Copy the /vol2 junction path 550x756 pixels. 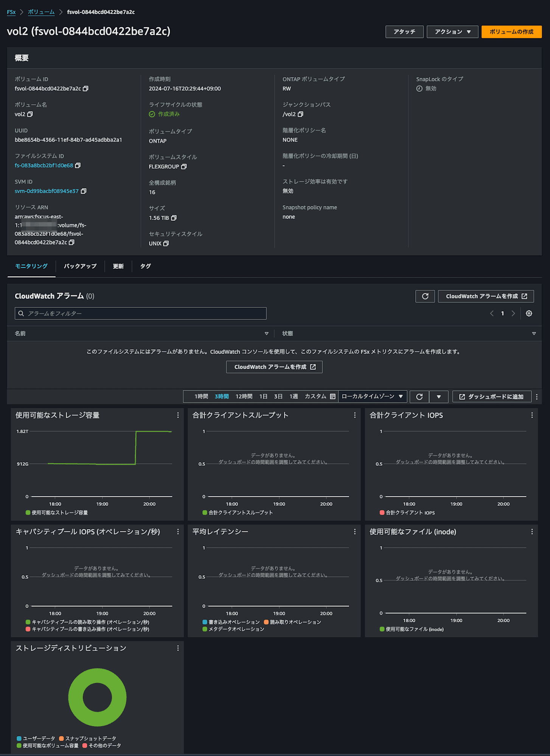coord(301,114)
